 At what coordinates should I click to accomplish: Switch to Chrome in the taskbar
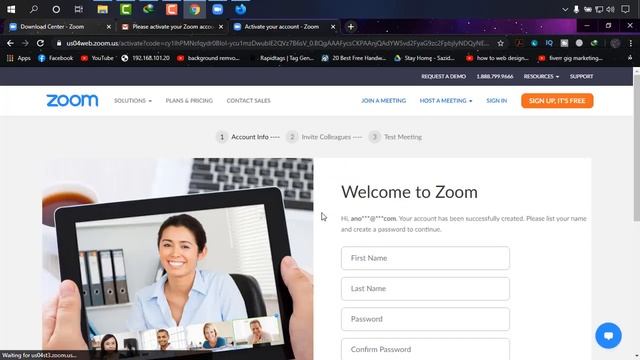pos(195,9)
